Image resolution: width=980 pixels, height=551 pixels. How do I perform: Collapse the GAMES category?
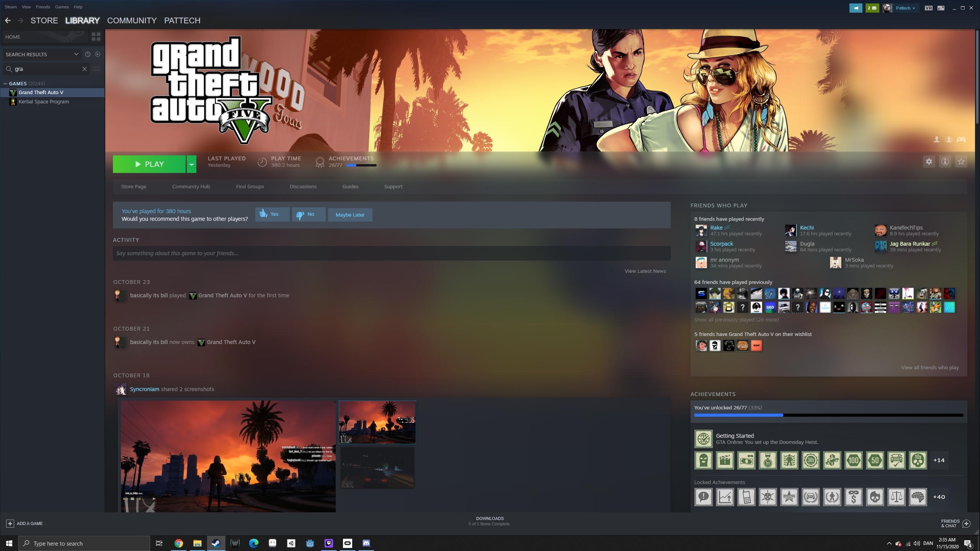pyautogui.click(x=5, y=83)
